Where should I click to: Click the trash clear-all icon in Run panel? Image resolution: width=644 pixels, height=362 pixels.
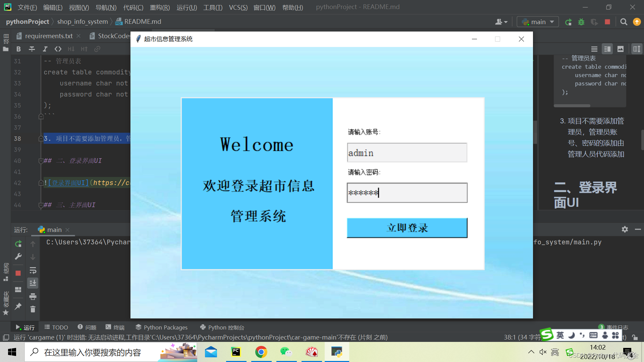click(33, 309)
